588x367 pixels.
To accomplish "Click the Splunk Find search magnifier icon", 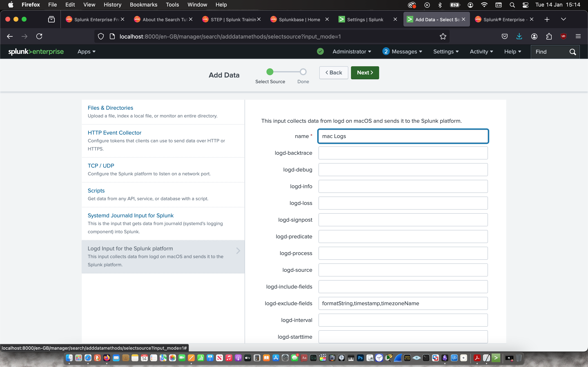I will [572, 52].
